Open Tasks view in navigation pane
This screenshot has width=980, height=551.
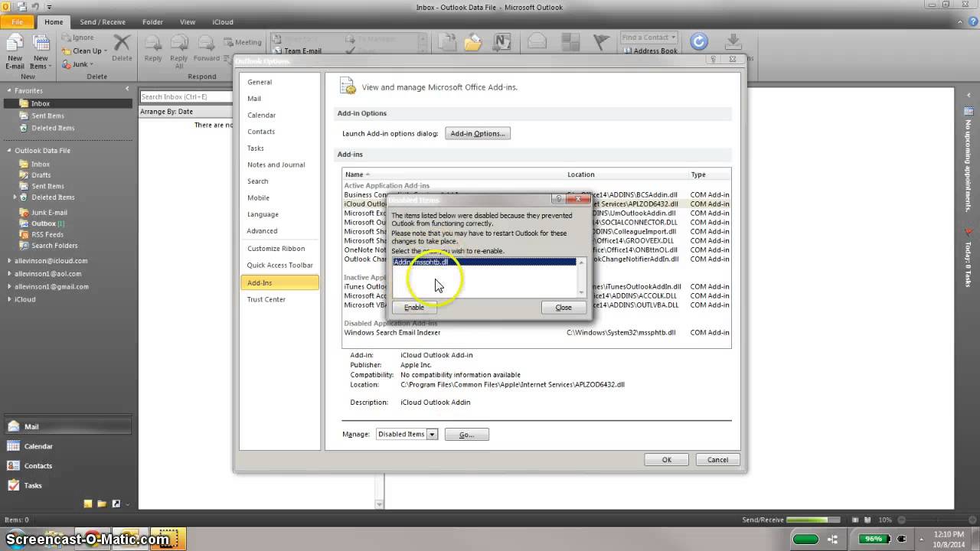[x=67, y=485]
